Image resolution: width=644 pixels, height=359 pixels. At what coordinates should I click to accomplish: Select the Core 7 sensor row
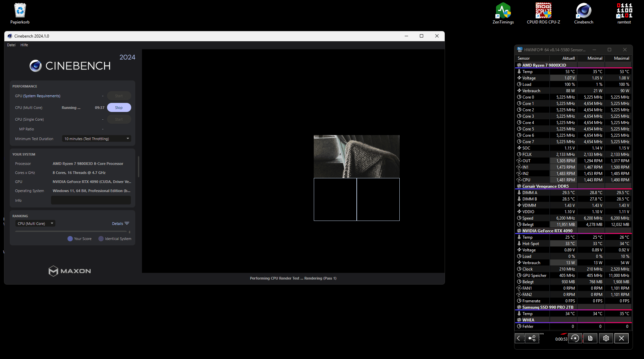[574, 142]
